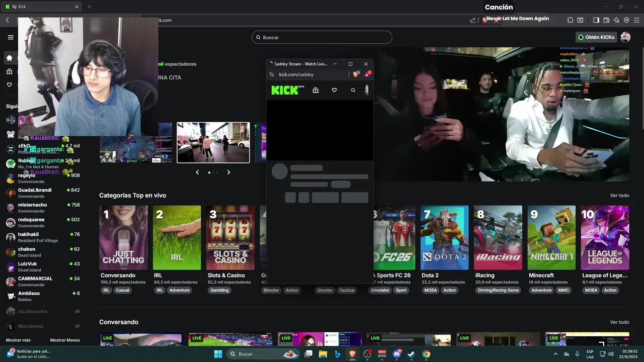Open the Conversando Just Chatting category card
Viewport: 644px width, 362px height.
(123, 237)
